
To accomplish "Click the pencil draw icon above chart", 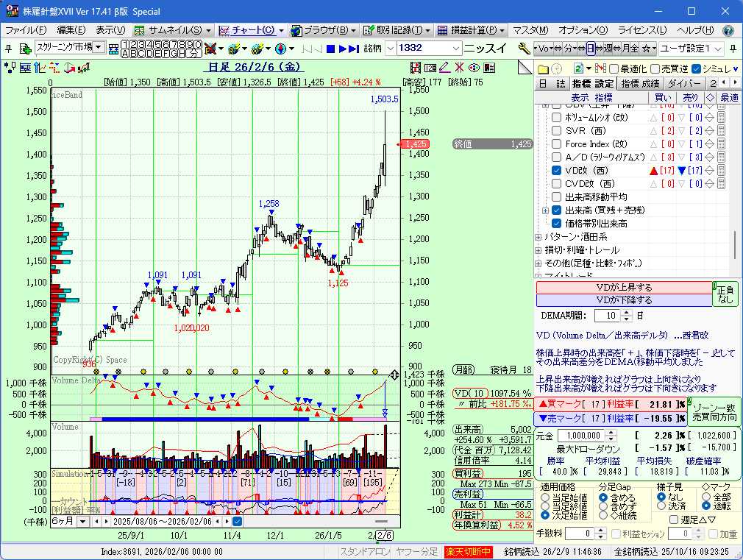I will 444,68.
